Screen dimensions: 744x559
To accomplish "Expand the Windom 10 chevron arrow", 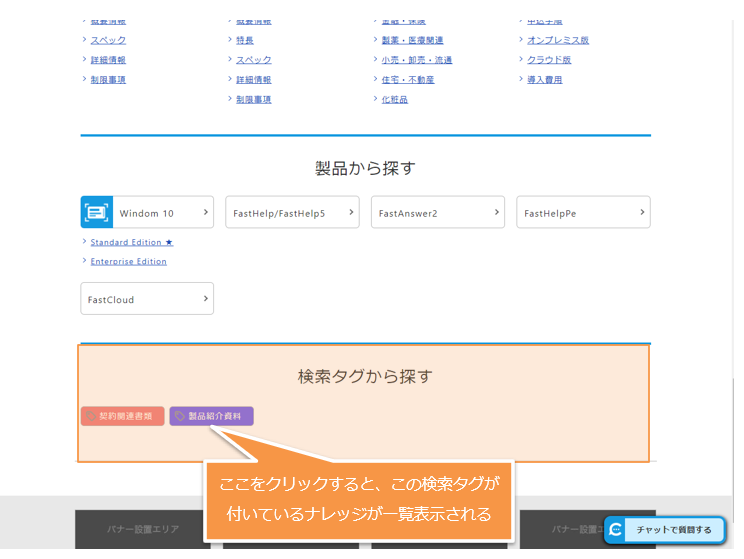I will [205, 212].
